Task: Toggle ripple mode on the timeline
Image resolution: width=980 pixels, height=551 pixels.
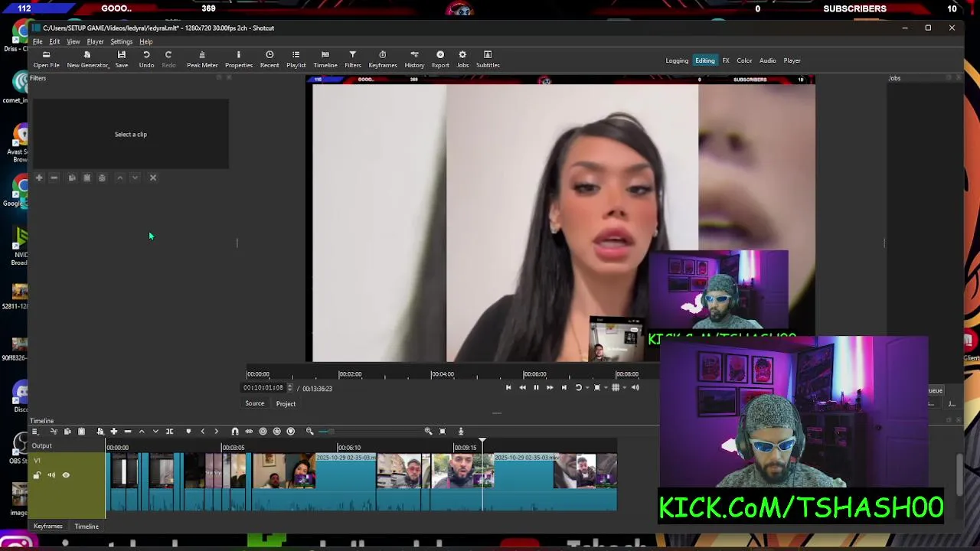Action: click(x=263, y=431)
